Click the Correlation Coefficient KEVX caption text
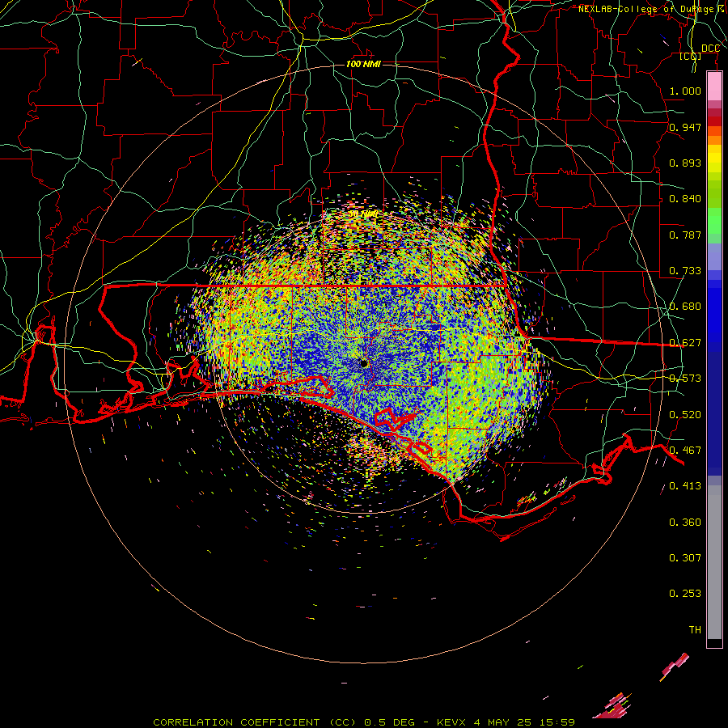The image size is (728, 728). 364,722
